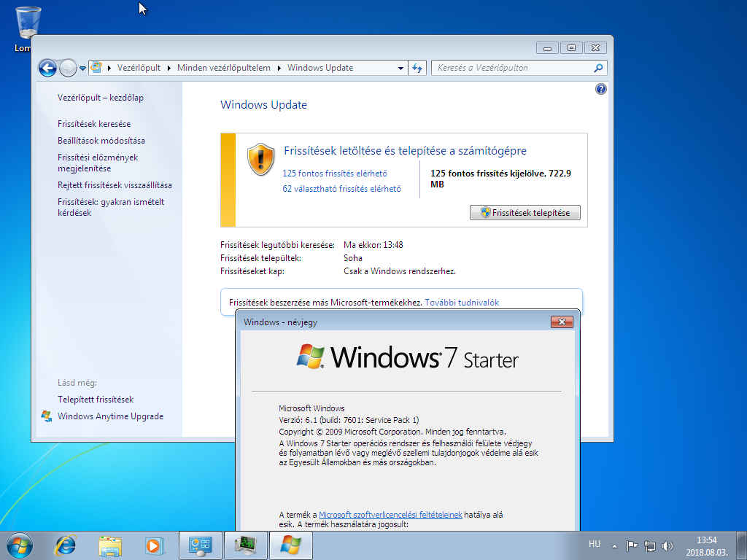The width and height of the screenshot is (747, 560).
Task: Select Minden vezérlőpultelem breadcrumb
Action: pos(224,68)
